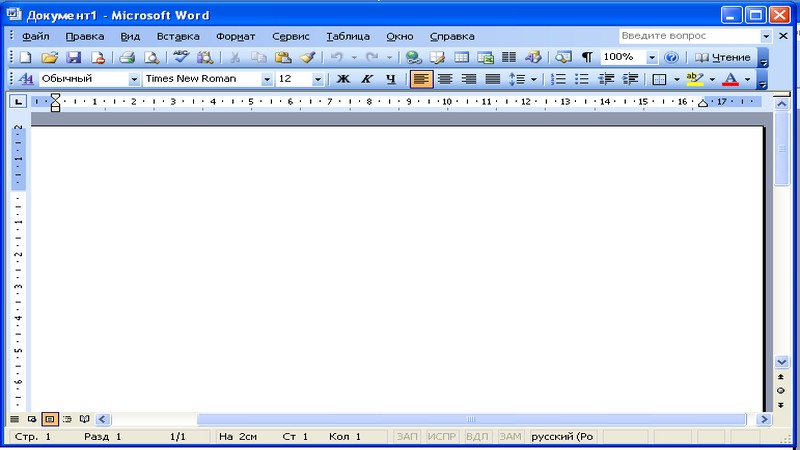
Task: Apply the red font color
Action: (x=731, y=79)
